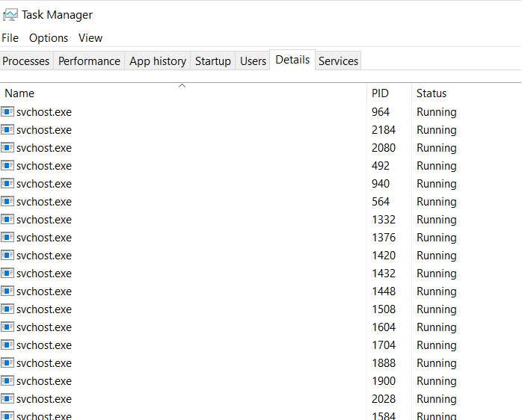Switch to the App history tab
The image size is (522, 420).
click(158, 61)
